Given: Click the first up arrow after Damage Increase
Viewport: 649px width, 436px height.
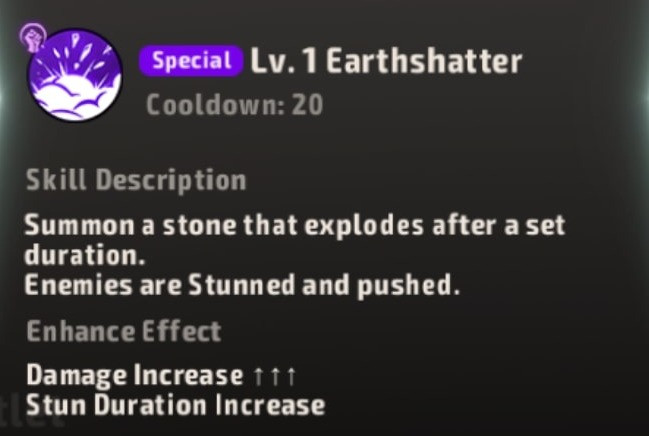Looking at the screenshot, I should pyautogui.click(x=258, y=376).
